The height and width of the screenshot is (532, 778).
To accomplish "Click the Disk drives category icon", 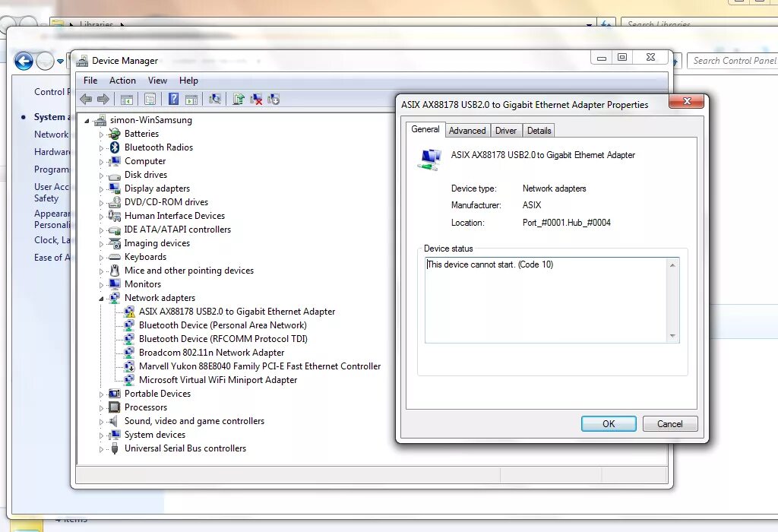I will (x=115, y=176).
